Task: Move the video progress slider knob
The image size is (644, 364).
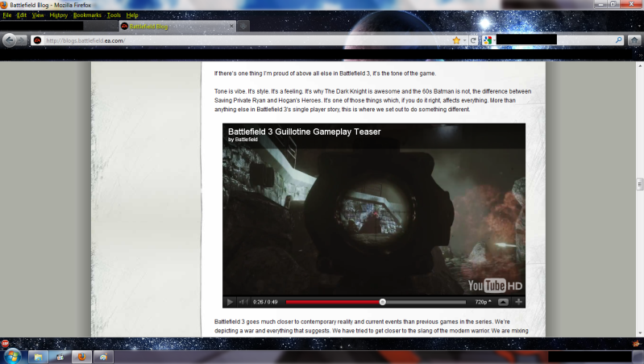Action: tap(382, 302)
